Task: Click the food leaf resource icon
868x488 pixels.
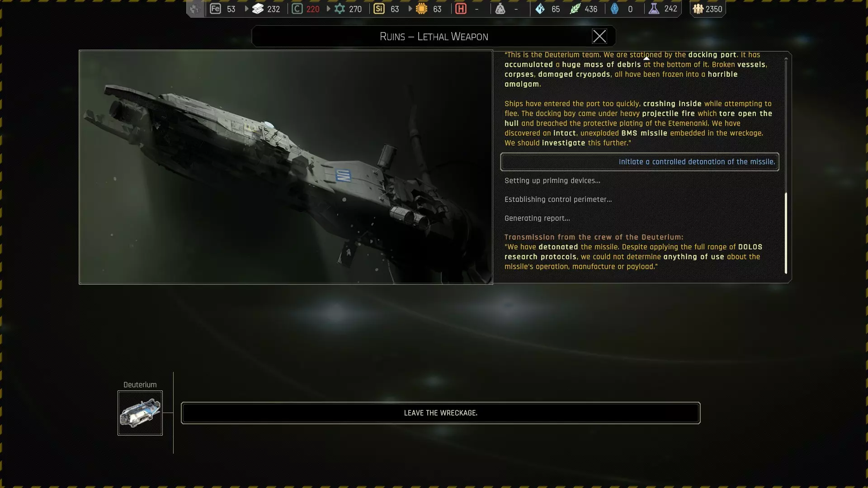Action: pos(575,9)
